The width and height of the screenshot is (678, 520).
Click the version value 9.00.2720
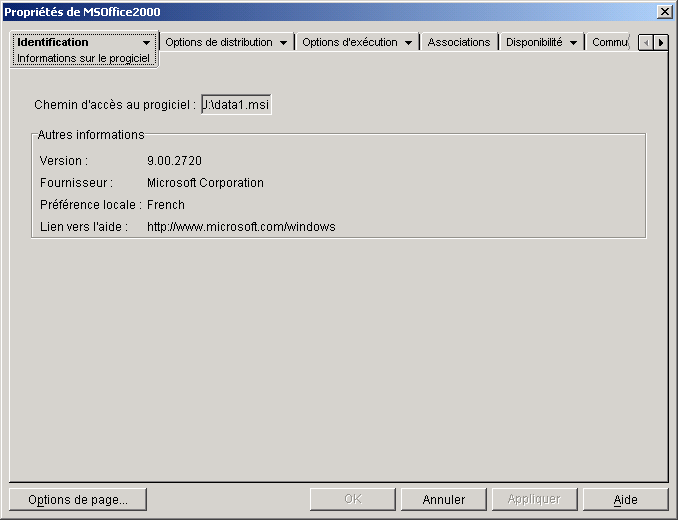[x=174, y=161]
